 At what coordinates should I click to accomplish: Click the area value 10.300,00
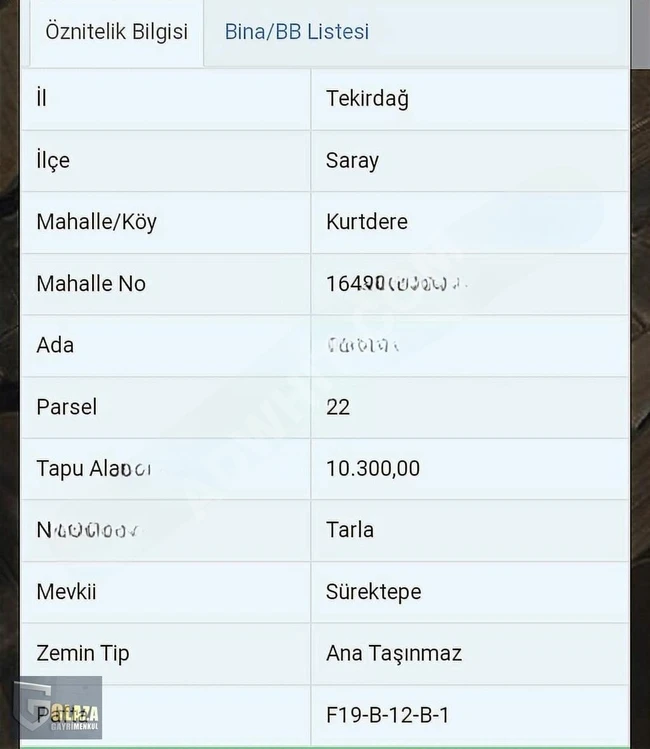tap(373, 469)
